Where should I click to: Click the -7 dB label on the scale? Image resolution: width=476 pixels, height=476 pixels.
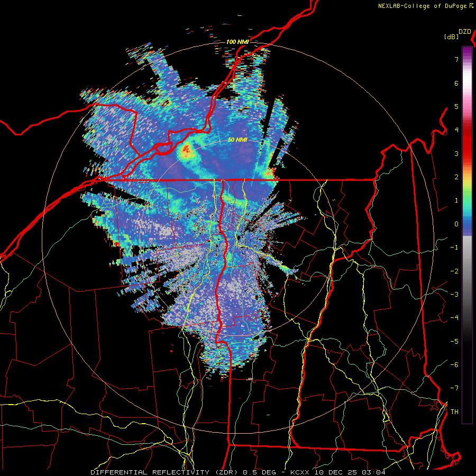coord(454,388)
